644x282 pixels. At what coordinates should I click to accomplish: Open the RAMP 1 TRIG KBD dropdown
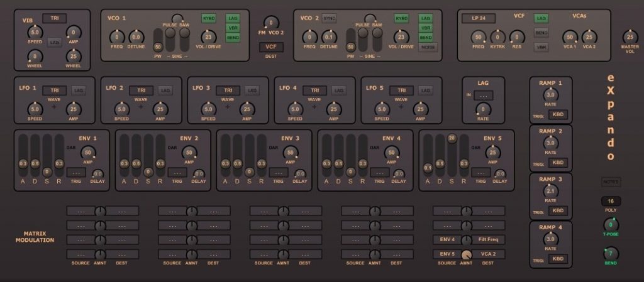coord(558,115)
